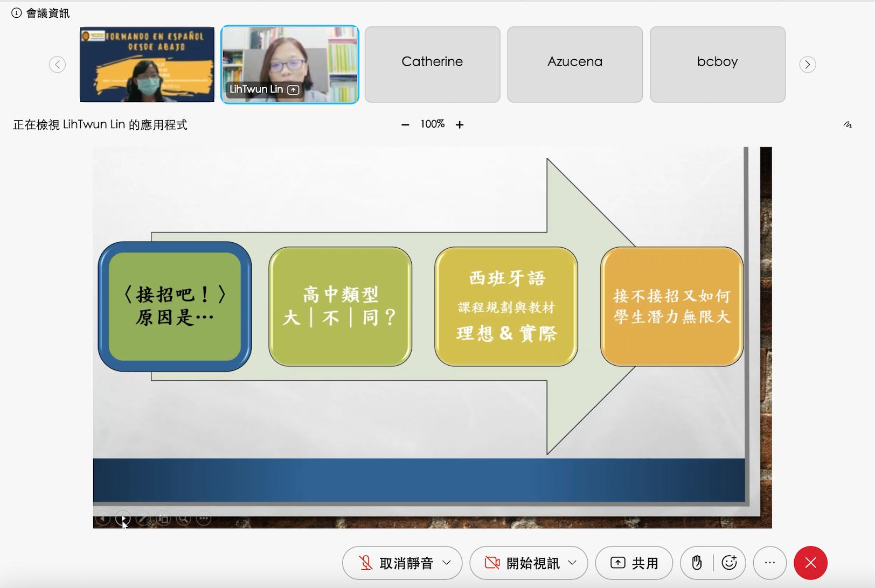Select the Formando en Español video thumbnail

coord(147,65)
